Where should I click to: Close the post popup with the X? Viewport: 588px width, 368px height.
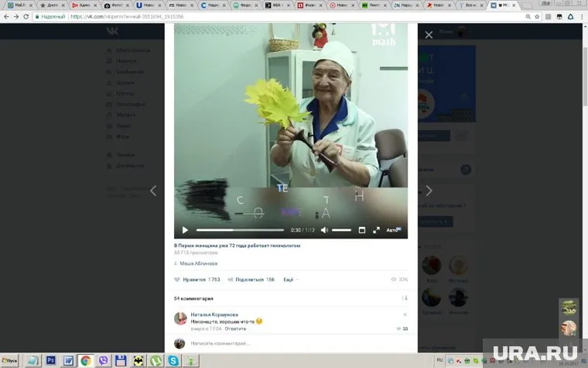(x=429, y=35)
